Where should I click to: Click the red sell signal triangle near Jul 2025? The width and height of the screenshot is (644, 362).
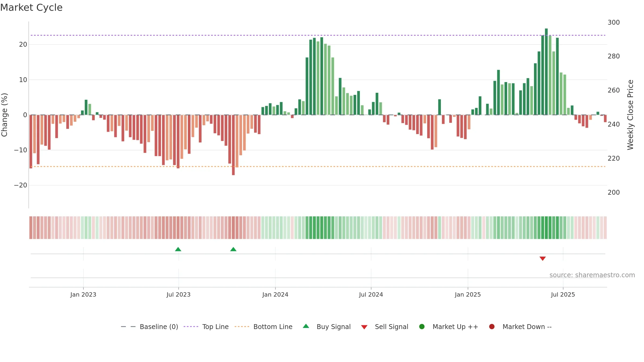pos(543,258)
